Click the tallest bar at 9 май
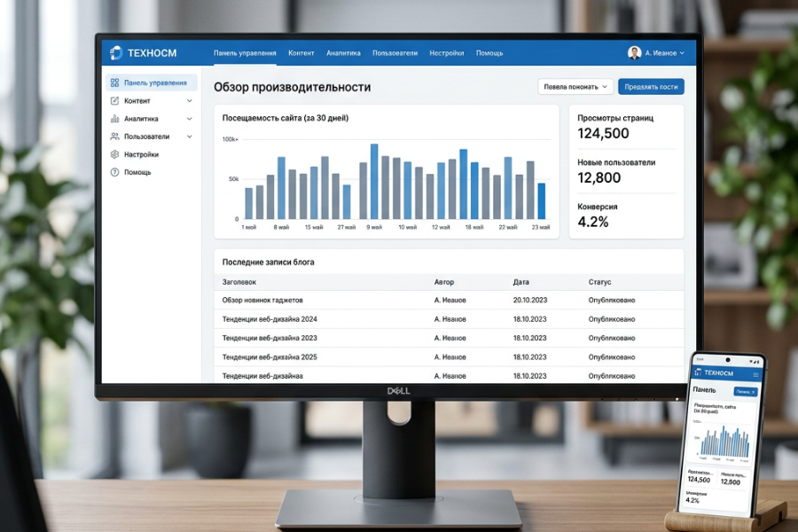 pos(374,182)
